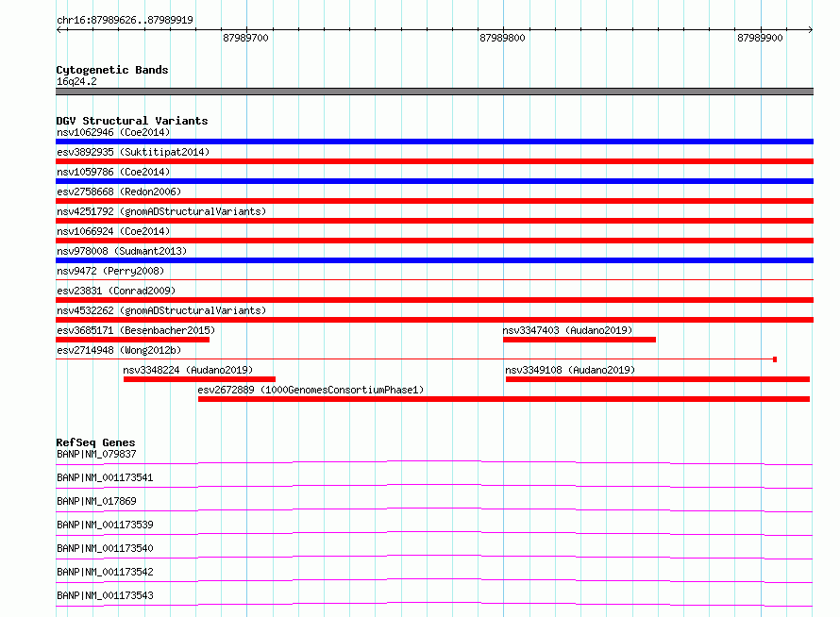Click the magenta gene line under BANP|NM_017869
The image size is (840, 617).
434,509
